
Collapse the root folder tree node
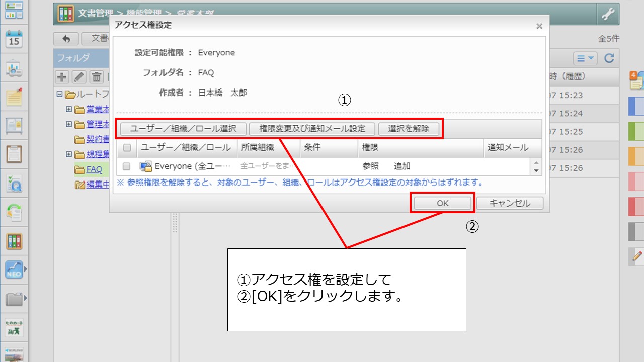pyautogui.click(x=59, y=94)
